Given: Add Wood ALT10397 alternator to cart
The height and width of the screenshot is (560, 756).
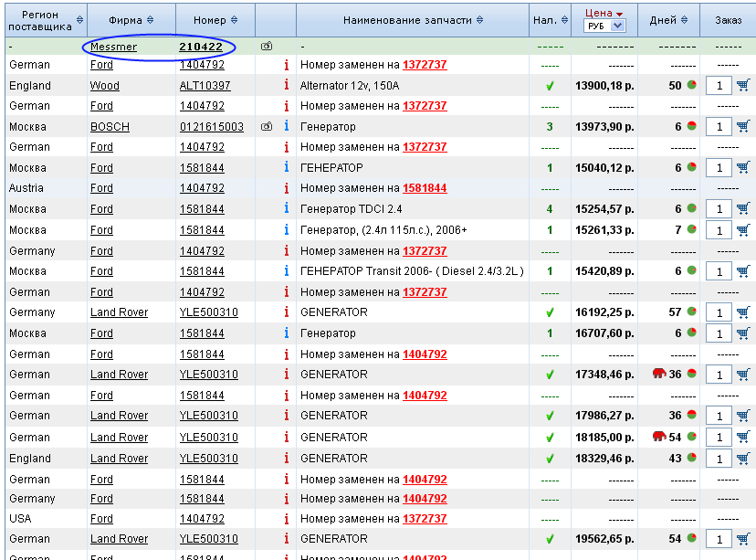Looking at the screenshot, I should click(x=743, y=85).
